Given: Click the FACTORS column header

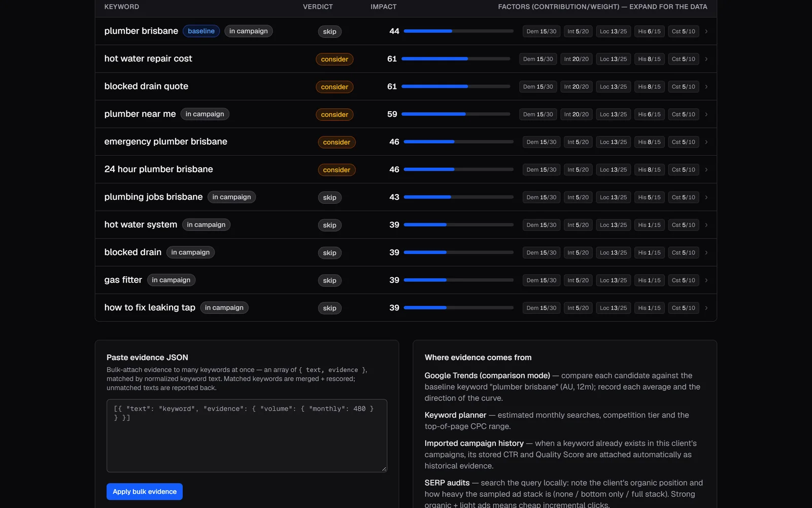Looking at the screenshot, I should 602,7.
